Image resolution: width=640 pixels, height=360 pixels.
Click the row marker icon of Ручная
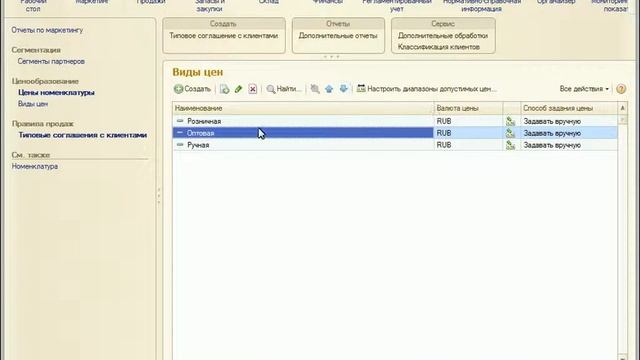click(x=180, y=144)
